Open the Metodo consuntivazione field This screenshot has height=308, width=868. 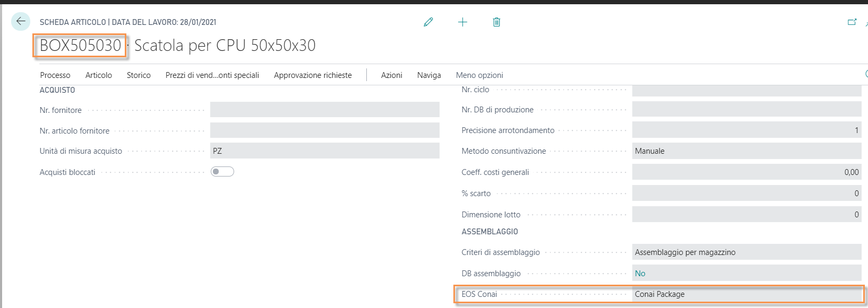click(746, 151)
